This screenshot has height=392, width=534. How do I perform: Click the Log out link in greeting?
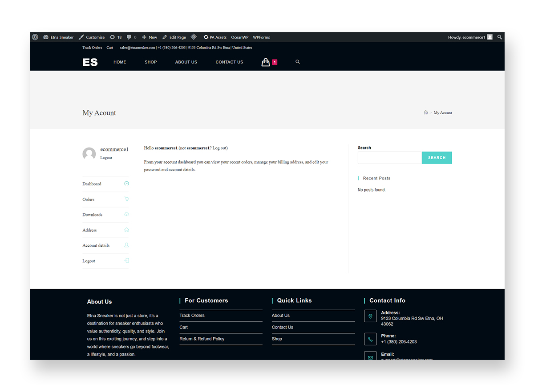tap(219, 148)
